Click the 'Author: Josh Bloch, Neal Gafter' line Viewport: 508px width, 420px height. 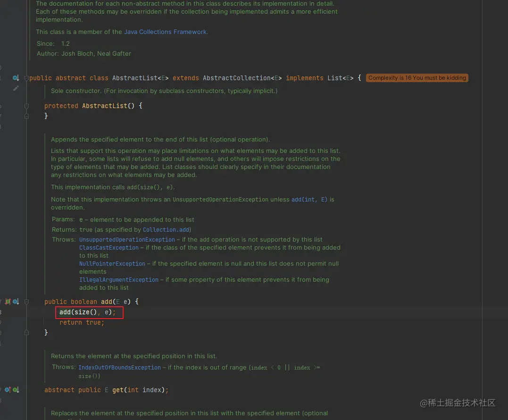point(84,53)
